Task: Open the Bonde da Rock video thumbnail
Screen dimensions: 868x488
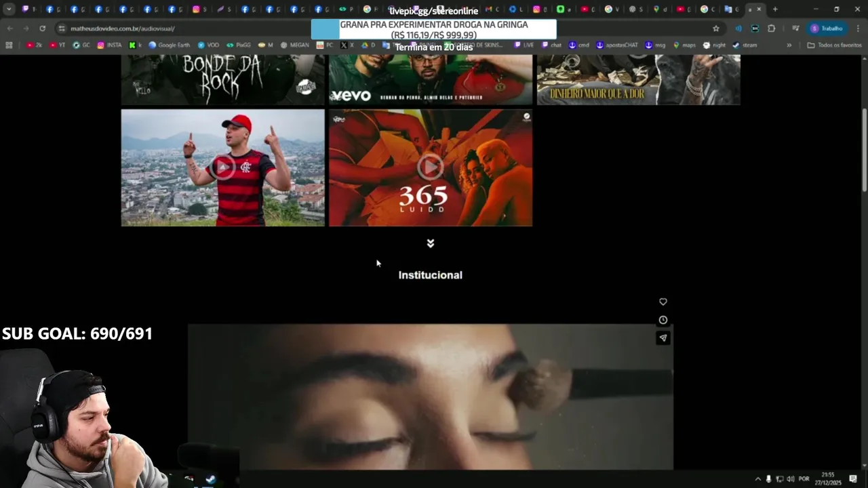Action: pyautogui.click(x=222, y=79)
